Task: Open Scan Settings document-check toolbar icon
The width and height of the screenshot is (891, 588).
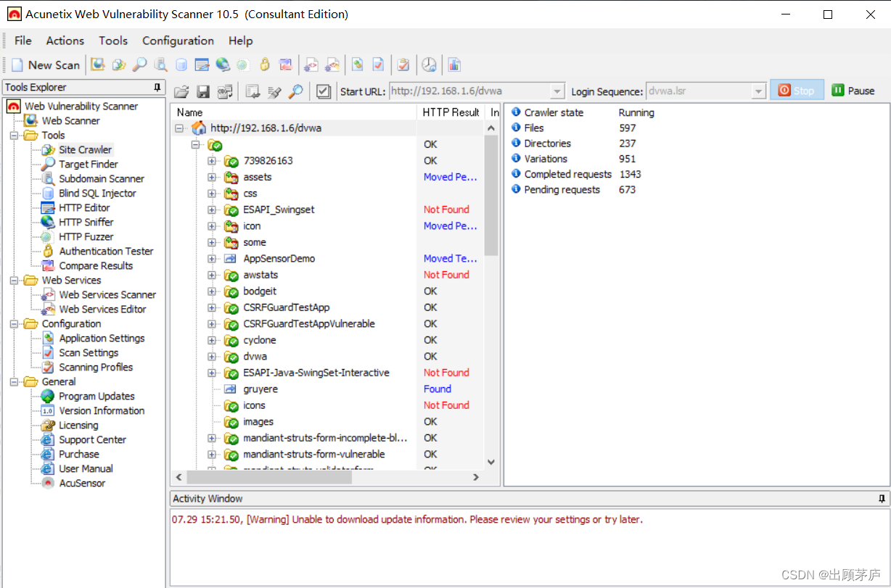Action: coord(378,65)
